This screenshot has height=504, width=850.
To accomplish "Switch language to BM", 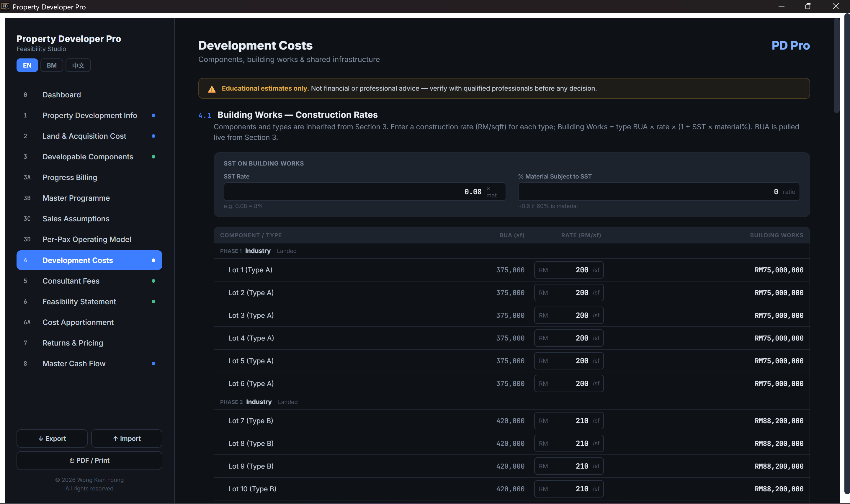I will (x=52, y=65).
